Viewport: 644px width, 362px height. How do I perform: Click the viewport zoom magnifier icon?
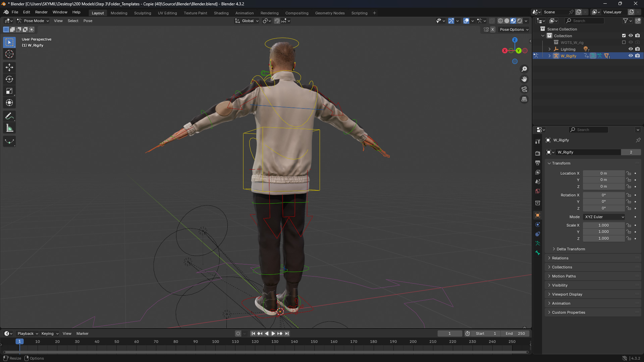tap(524, 69)
